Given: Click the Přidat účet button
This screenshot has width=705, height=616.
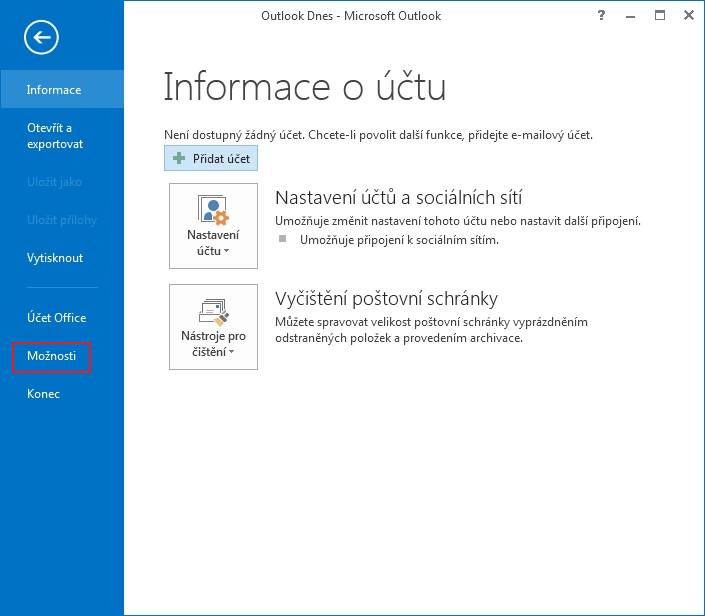Looking at the screenshot, I should pyautogui.click(x=211, y=158).
